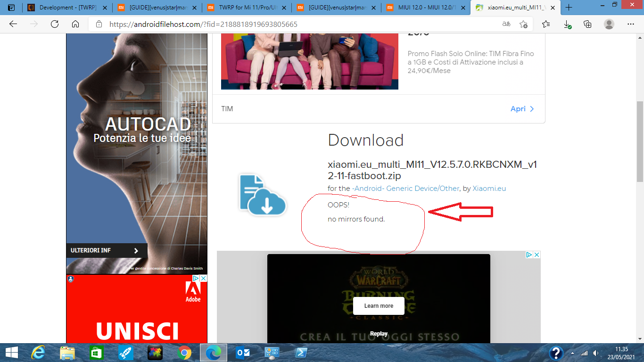
Task: Open Outlook from taskbar
Action: tap(243, 353)
